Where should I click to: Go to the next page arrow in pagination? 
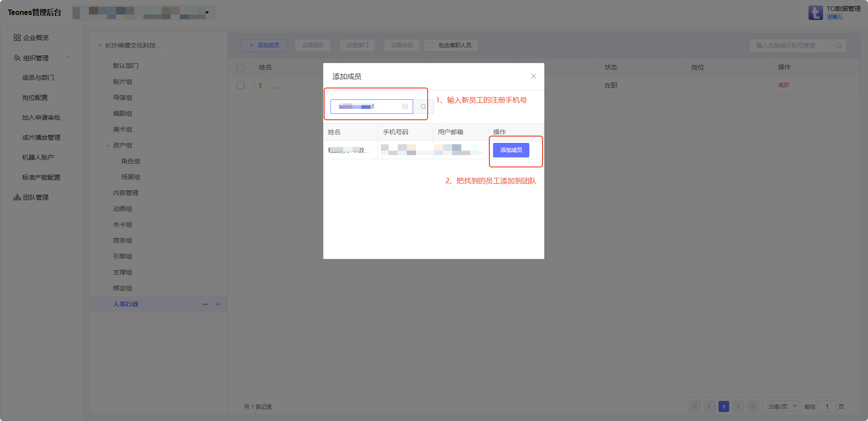738,406
